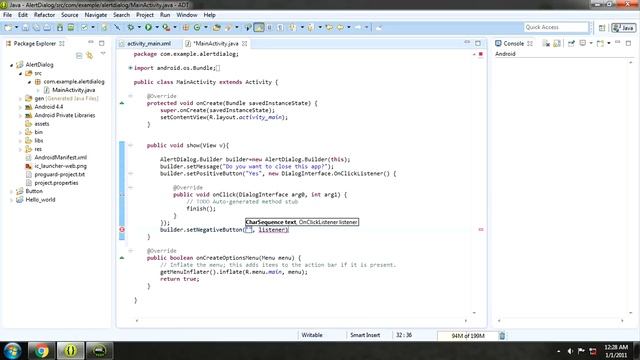
Task: Toggle Mark Occurrences in toolbar
Action: [259, 27]
